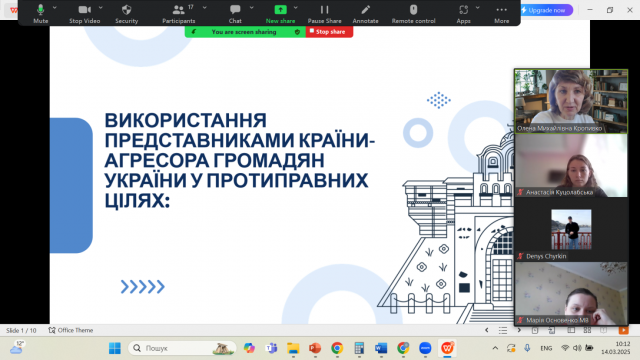
Task: Open clock showing 10:12 14.03.2025
Action: click(615, 348)
